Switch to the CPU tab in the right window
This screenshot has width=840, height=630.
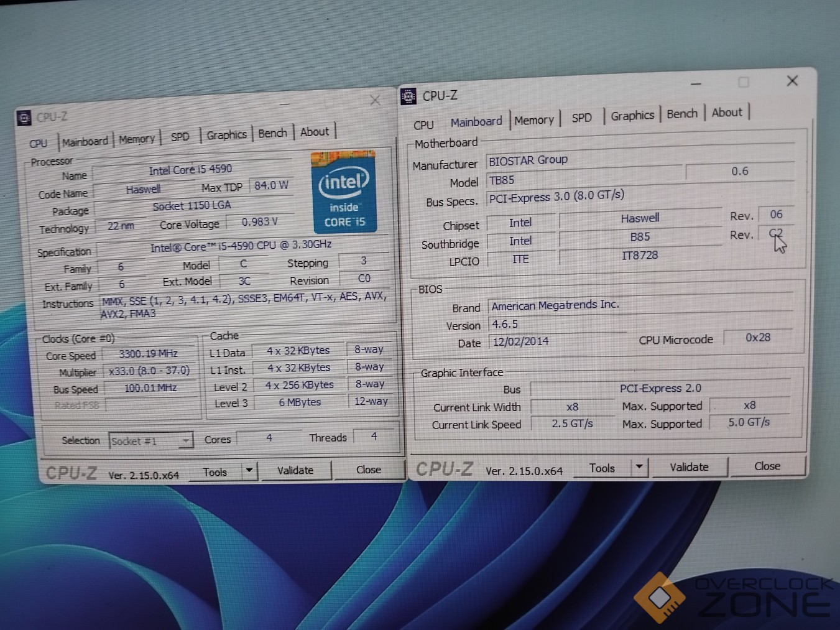click(423, 125)
